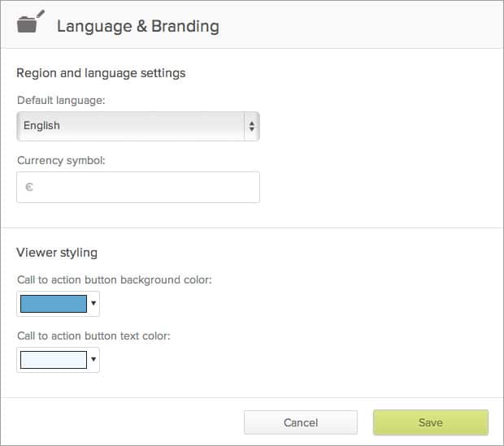Click the Language & Branding title
This screenshot has width=504, height=446.
[137, 26]
